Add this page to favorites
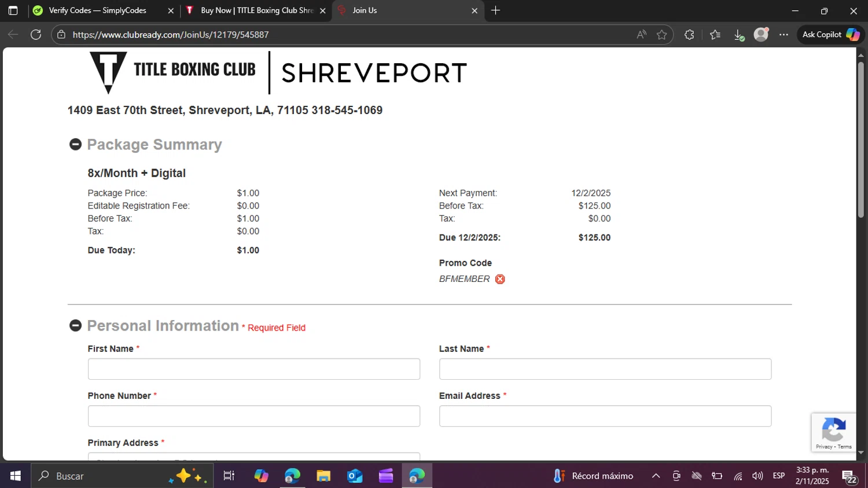Image resolution: width=868 pixels, height=488 pixels. click(x=661, y=35)
